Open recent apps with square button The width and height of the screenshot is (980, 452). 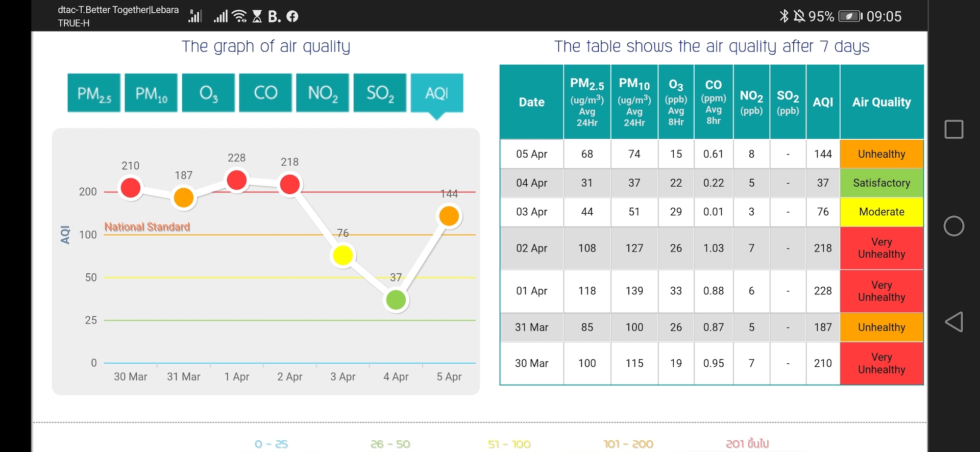click(x=953, y=130)
